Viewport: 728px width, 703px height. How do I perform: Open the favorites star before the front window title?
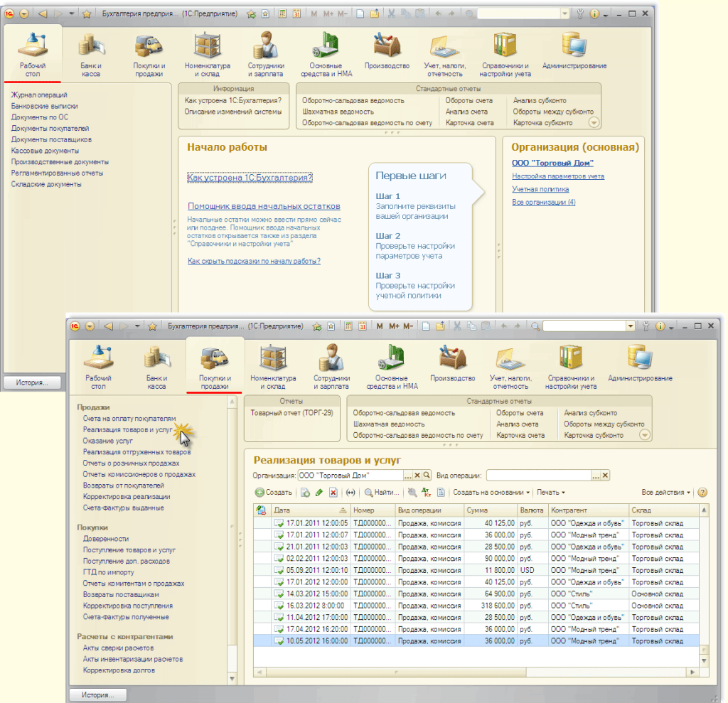click(152, 326)
